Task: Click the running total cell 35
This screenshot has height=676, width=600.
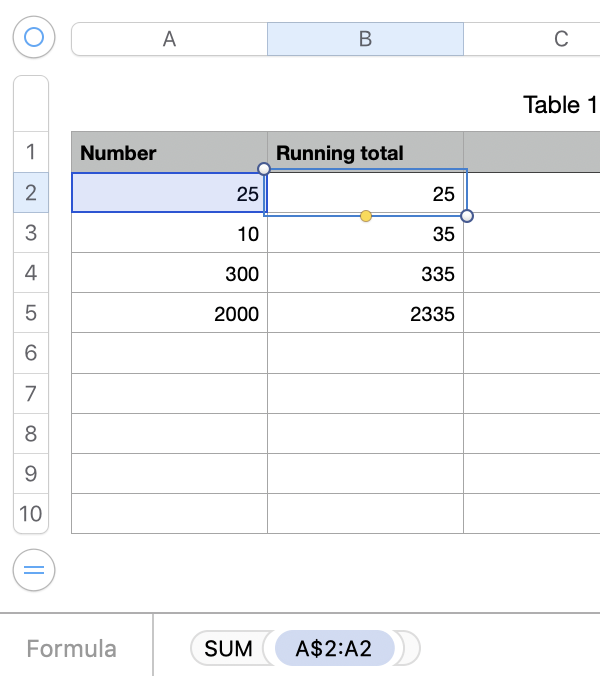Action: pyautogui.click(x=366, y=234)
